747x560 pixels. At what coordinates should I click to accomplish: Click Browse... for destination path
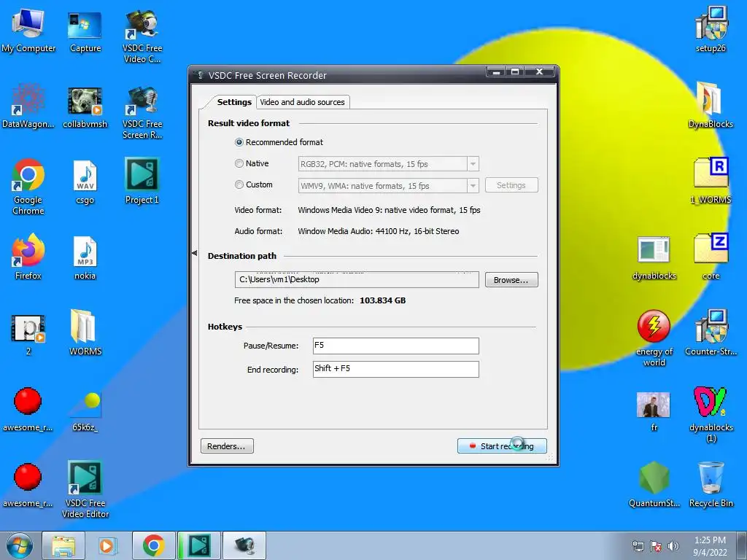click(511, 280)
